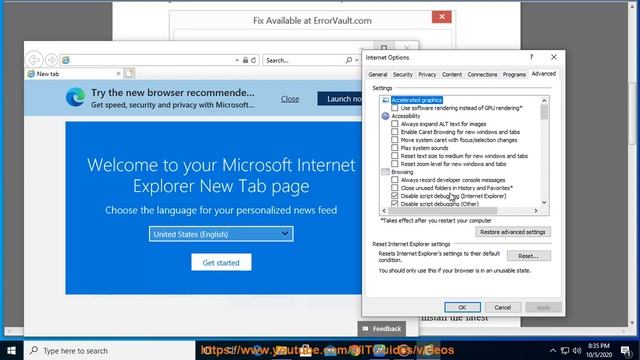640x360 pixels.
Task: Click the refresh icon in the address bar
Action: tap(253, 60)
